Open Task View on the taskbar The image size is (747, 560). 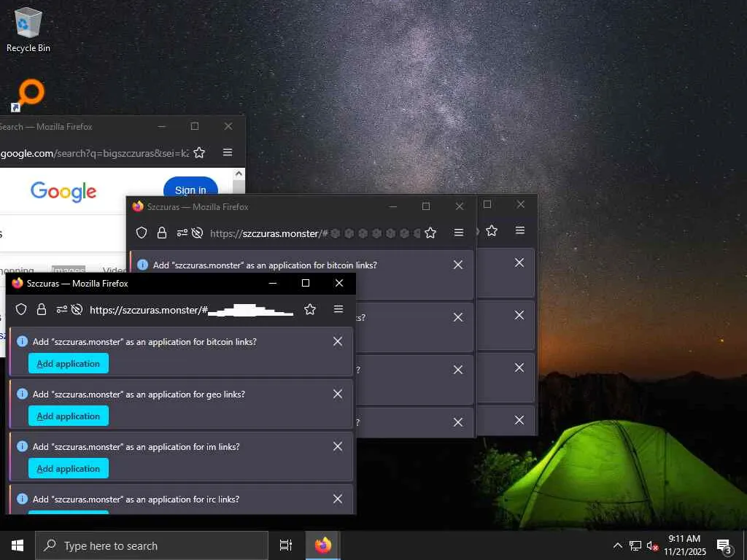286,545
